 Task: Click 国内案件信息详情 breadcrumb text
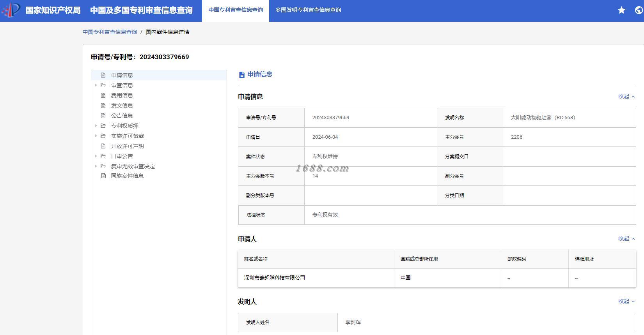(x=167, y=32)
